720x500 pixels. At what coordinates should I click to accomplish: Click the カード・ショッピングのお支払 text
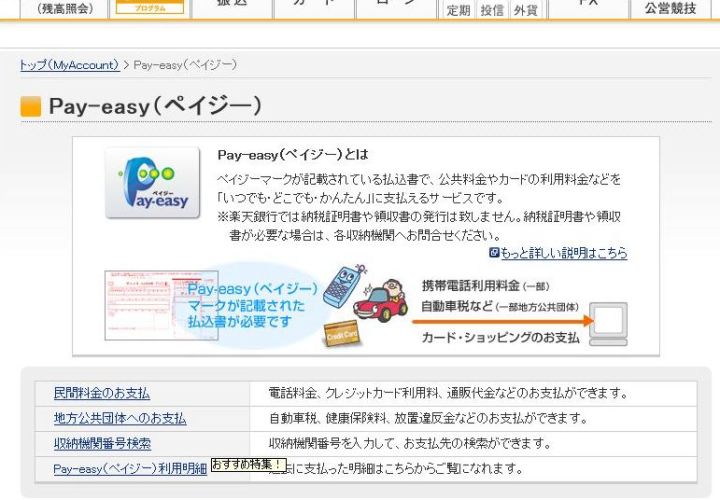(x=501, y=338)
